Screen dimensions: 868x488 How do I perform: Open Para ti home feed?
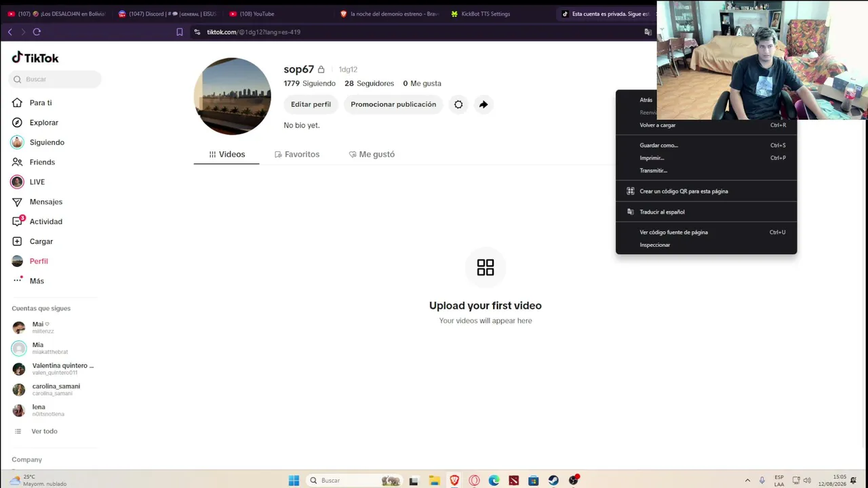[x=41, y=103]
